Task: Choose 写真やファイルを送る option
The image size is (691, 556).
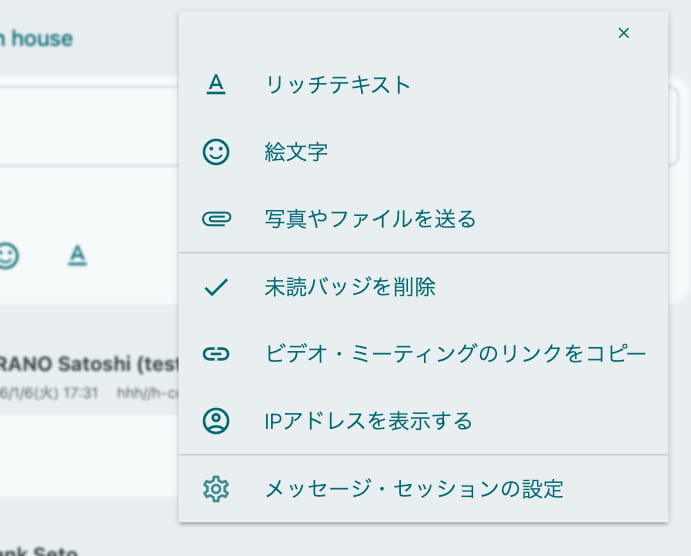Action: [370, 218]
